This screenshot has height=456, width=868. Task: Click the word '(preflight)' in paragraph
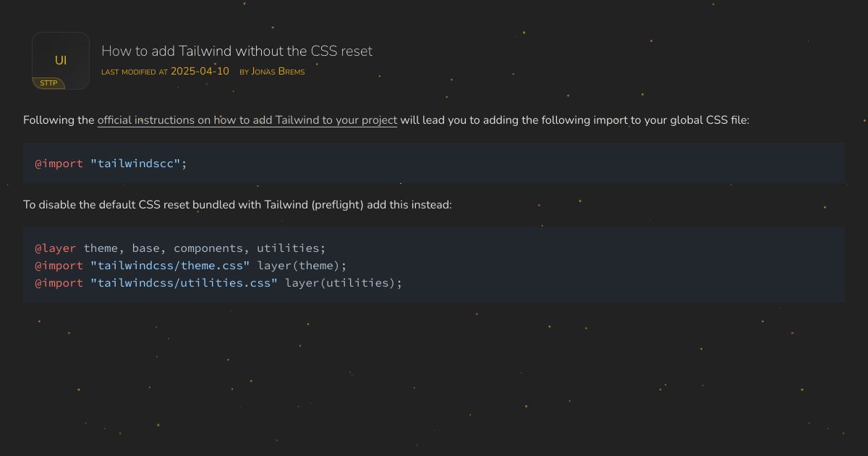(x=337, y=205)
